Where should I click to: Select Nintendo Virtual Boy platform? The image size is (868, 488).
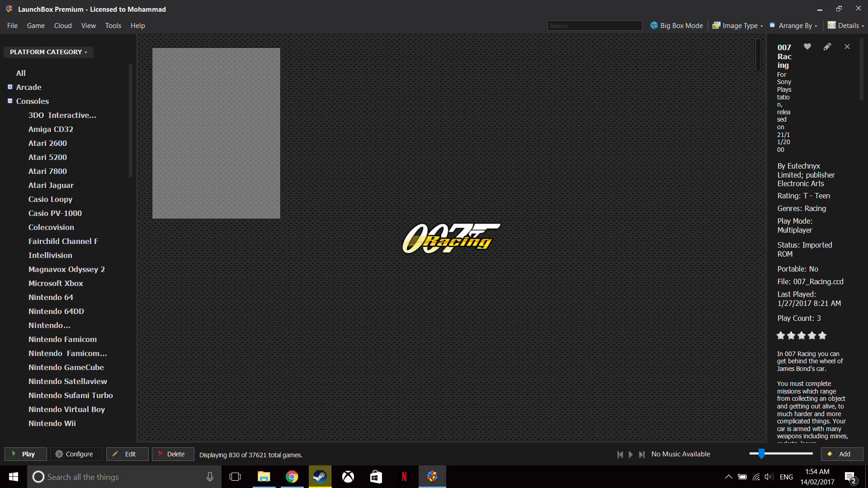tap(66, 409)
